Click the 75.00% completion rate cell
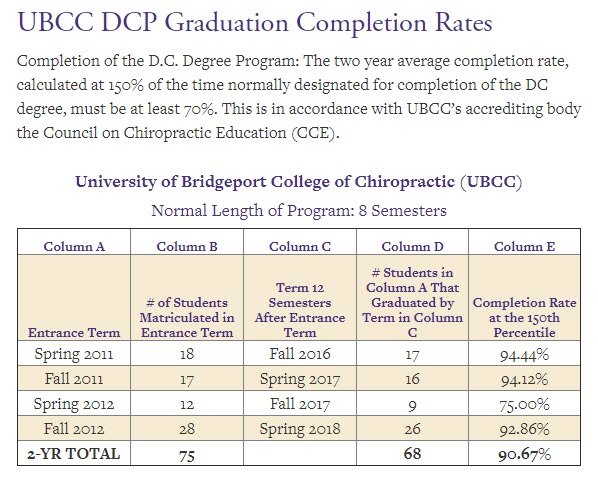The width and height of the screenshot is (598, 490). 524,403
